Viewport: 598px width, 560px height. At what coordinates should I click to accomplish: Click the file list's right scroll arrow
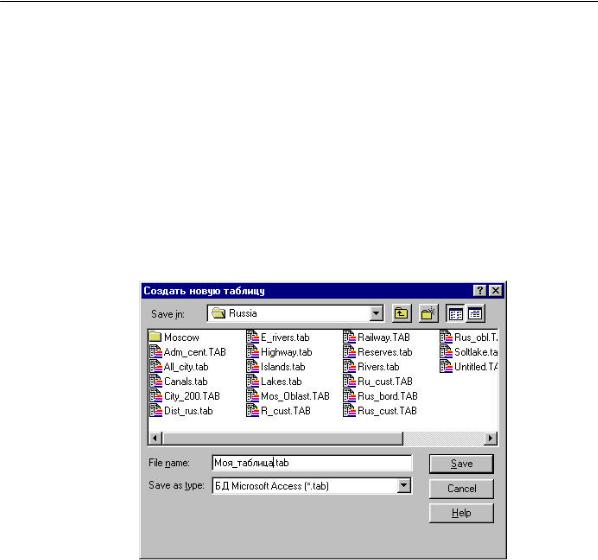tap(490, 438)
